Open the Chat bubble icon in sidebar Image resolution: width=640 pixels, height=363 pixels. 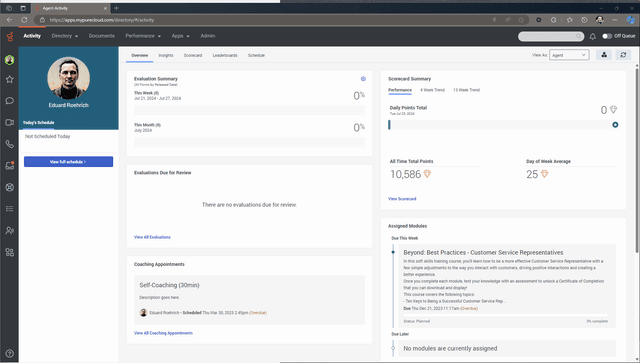(x=9, y=101)
